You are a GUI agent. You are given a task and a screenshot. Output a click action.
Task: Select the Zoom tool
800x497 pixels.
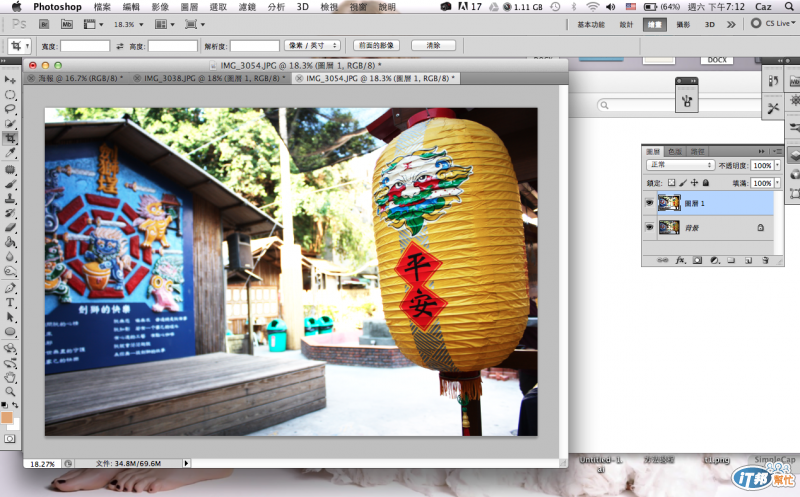10,392
